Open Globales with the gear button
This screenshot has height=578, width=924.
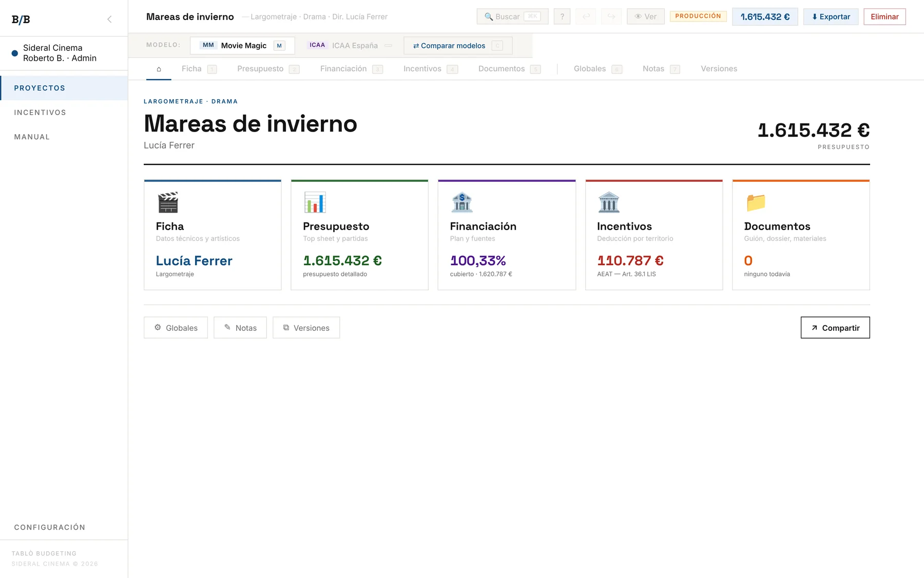pyautogui.click(x=176, y=328)
